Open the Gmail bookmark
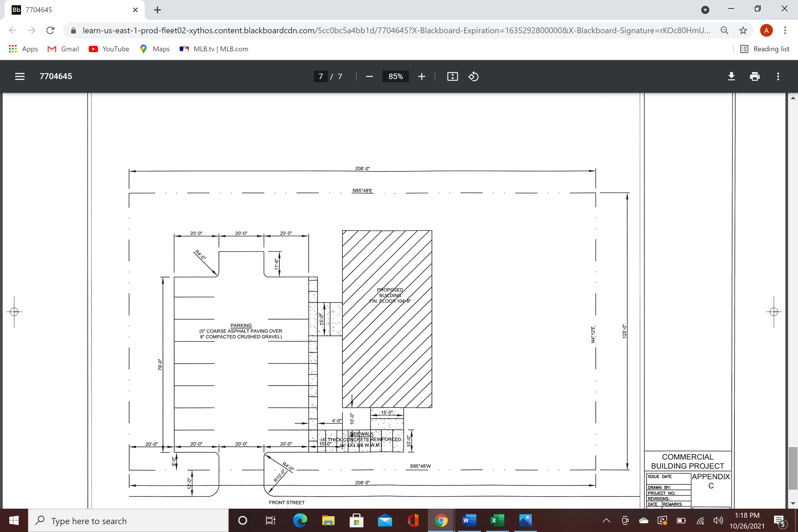The height and width of the screenshot is (532, 798). click(x=63, y=49)
